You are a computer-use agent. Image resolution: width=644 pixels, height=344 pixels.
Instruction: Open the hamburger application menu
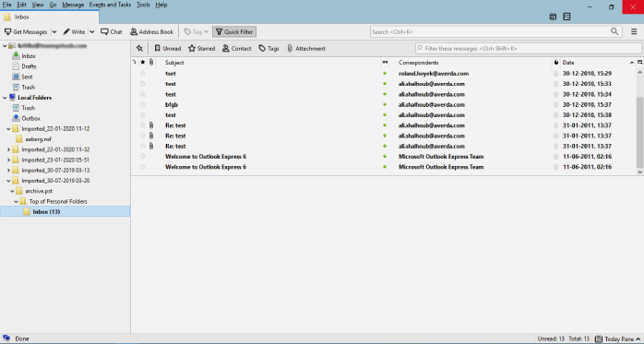click(634, 31)
